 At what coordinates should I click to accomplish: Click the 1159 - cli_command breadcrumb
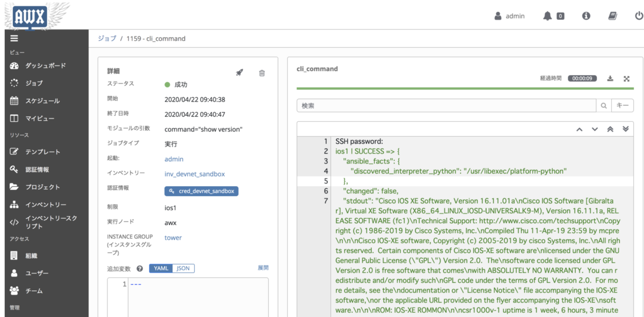point(156,39)
